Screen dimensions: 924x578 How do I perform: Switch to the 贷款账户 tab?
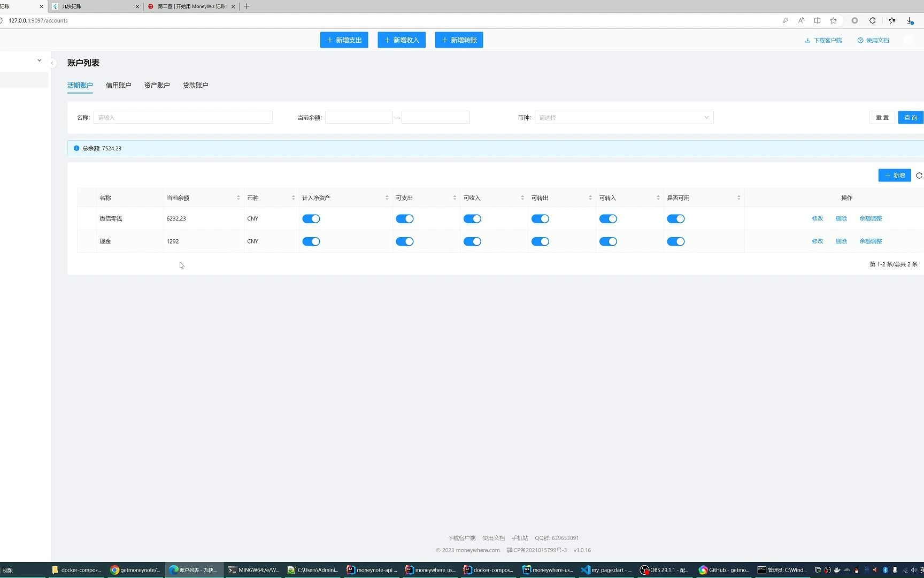196,86
